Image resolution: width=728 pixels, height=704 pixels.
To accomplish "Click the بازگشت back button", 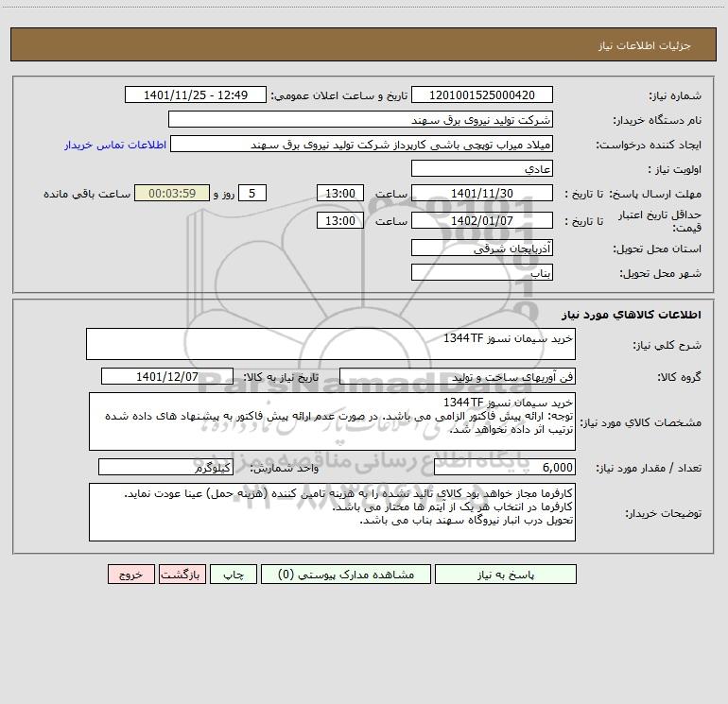I will point(182,574).
